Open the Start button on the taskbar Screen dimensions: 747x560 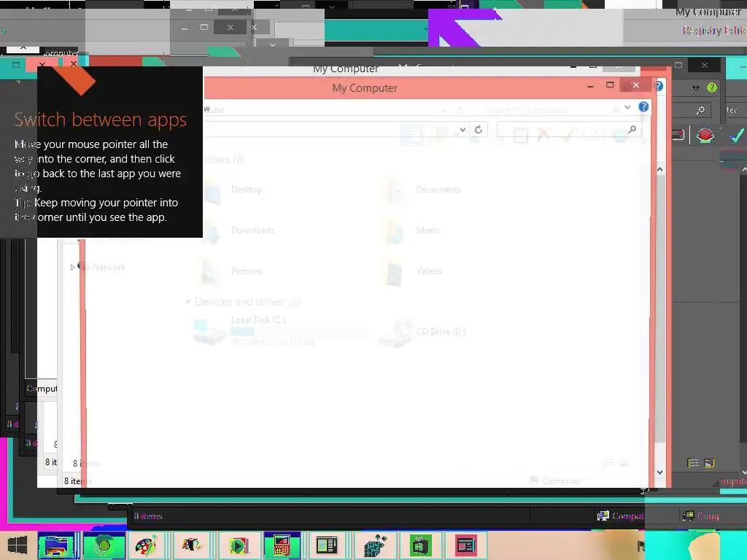(x=18, y=545)
